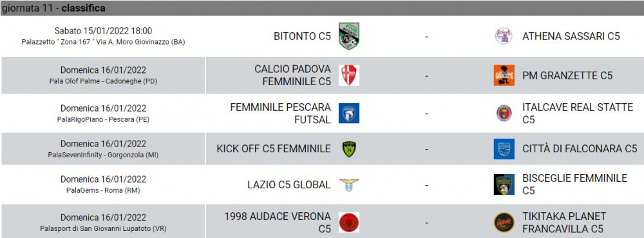Open the Italcave Real Statte crest
Image resolution: width=644 pixels, height=238 pixels.
[504, 113]
